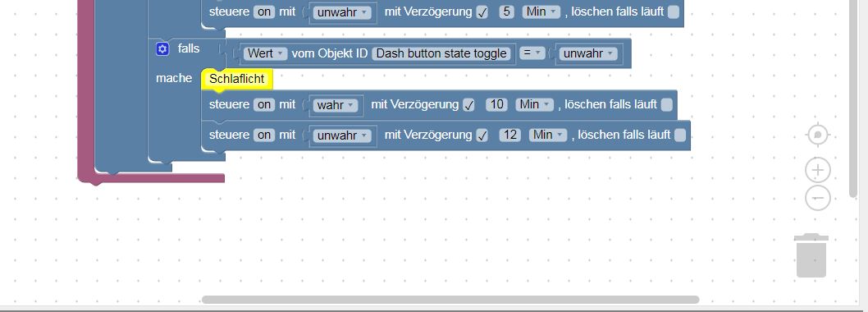The height and width of the screenshot is (312, 868).
Task: Enable 'löschen falls läuft' on 10 Min block
Action: pyautogui.click(x=666, y=105)
